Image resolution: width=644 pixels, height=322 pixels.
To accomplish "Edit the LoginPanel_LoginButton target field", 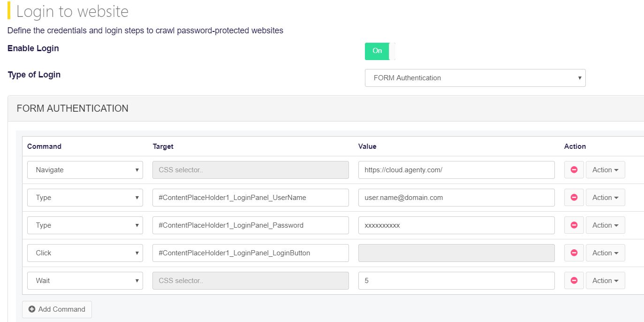I will point(250,253).
